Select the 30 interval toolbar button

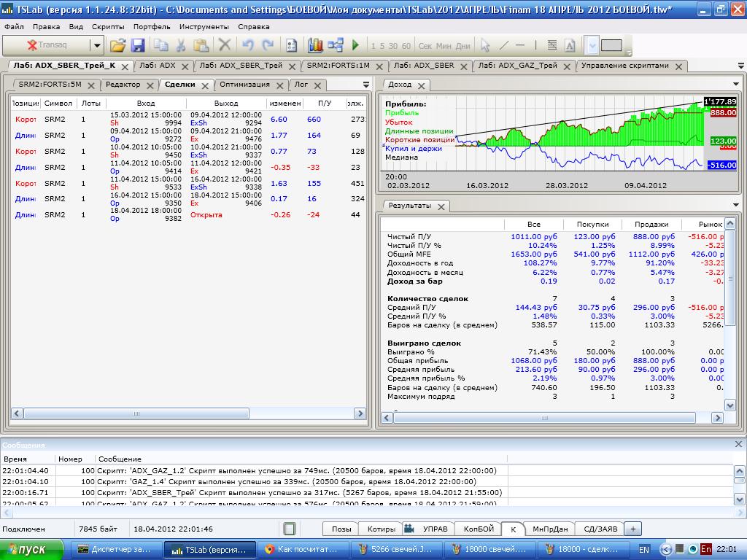[x=393, y=46]
